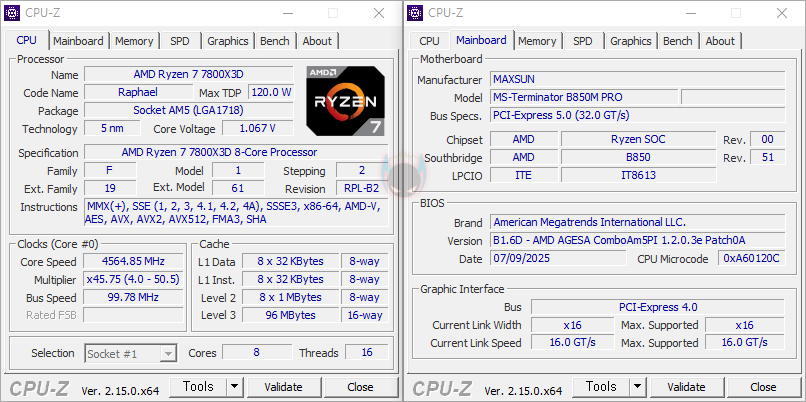
Task: Click the 96 MBytes Level 3 cache value
Action: coord(290,315)
